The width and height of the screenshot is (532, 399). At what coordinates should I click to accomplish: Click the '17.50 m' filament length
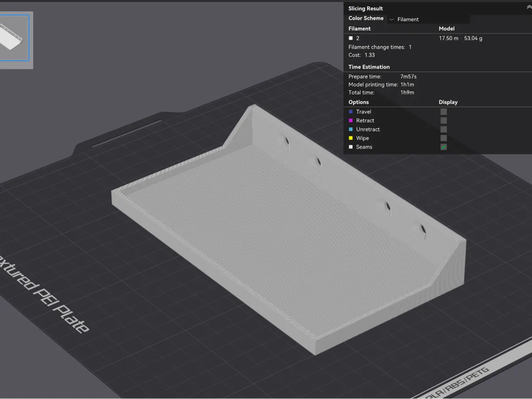point(449,39)
